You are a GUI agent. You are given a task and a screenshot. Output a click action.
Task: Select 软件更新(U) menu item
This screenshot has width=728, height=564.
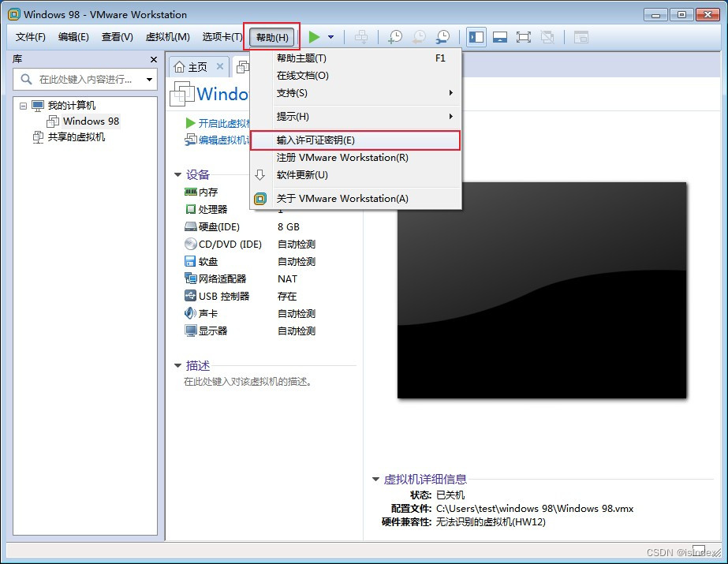click(356, 175)
